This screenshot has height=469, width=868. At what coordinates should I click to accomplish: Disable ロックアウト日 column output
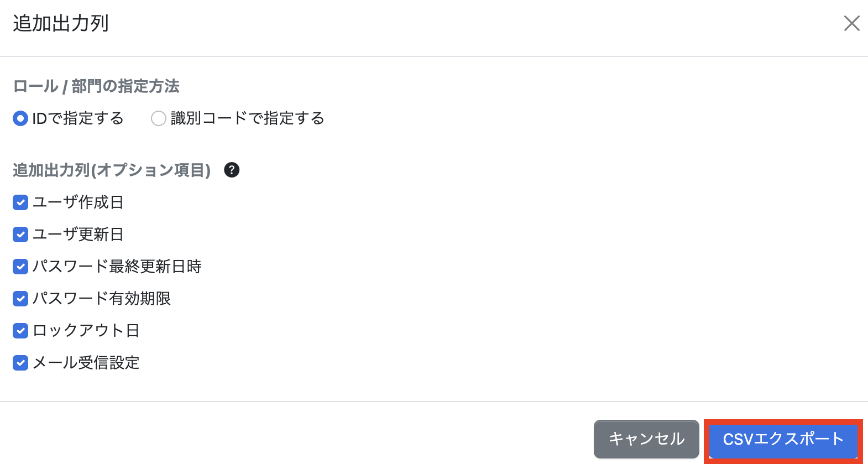click(20, 331)
